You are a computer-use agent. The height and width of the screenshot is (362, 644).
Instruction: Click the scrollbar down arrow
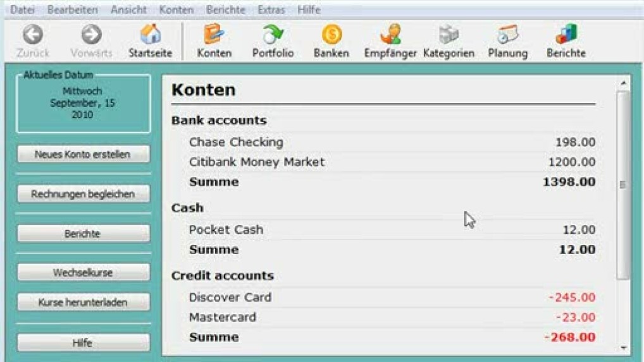[623, 347]
